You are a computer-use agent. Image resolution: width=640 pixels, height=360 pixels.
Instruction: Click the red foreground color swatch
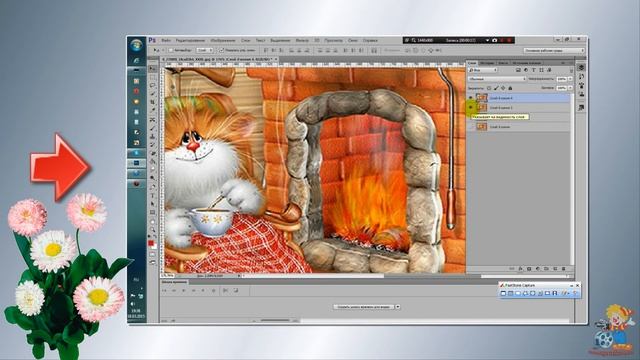151,243
